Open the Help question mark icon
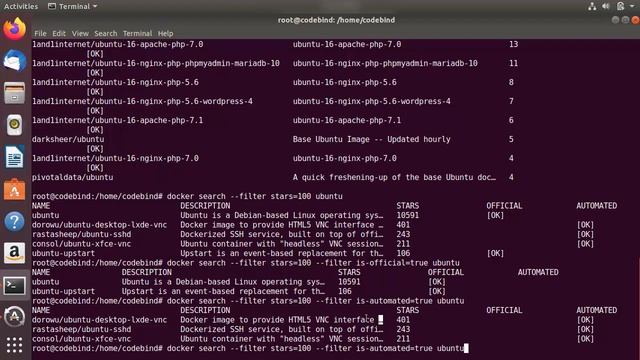Screen dimensions: 640x360 [14, 222]
